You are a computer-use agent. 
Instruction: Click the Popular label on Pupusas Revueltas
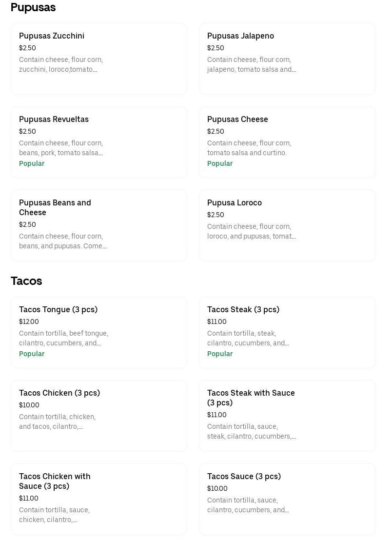point(32,163)
